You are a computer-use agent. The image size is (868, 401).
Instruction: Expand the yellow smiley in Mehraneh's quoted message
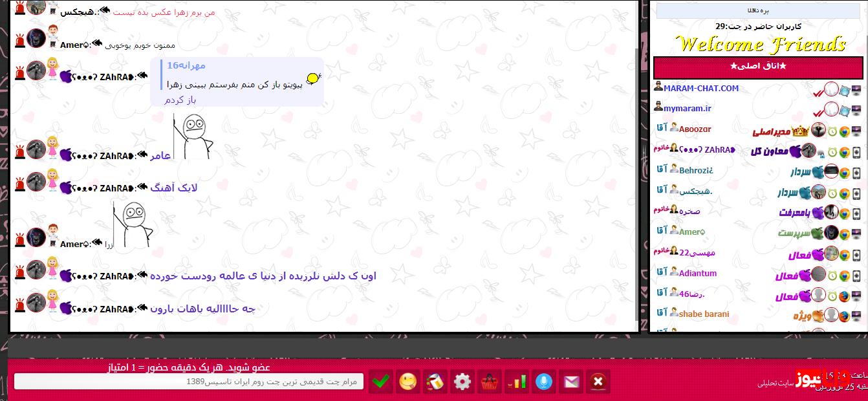pyautogui.click(x=313, y=78)
